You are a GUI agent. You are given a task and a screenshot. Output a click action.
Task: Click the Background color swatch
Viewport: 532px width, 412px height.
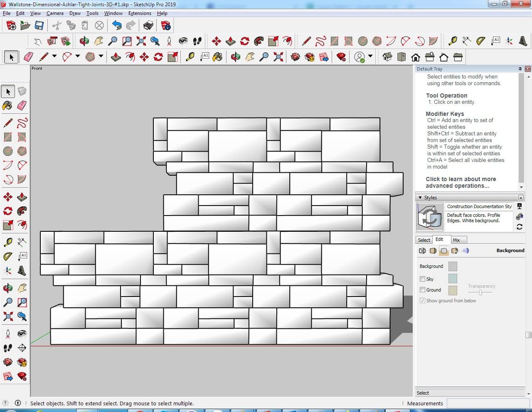(x=453, y=266)
